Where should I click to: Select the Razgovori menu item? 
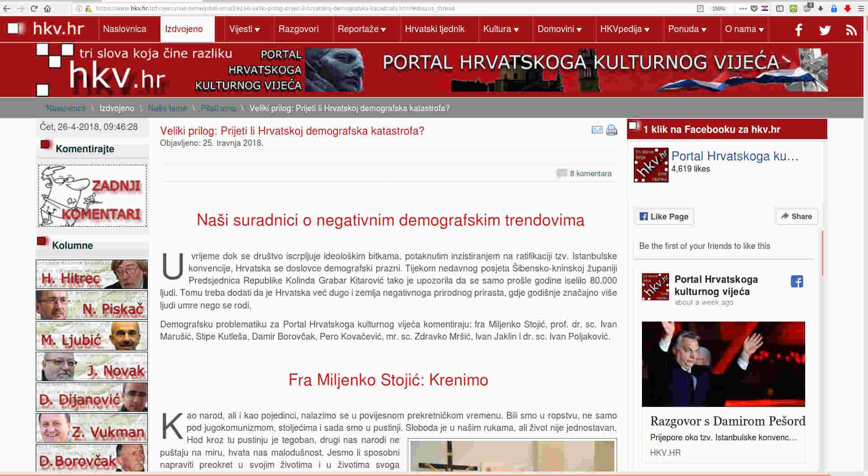click(298, 29)
